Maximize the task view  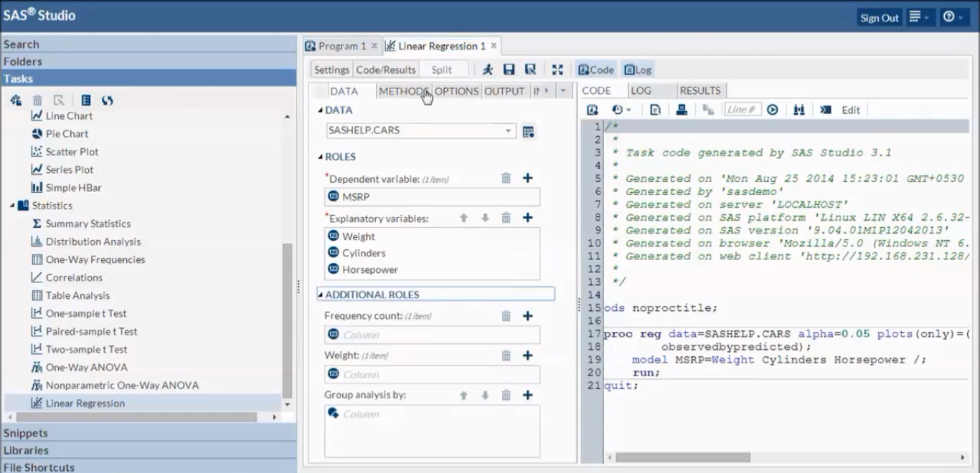coord(557,70)
